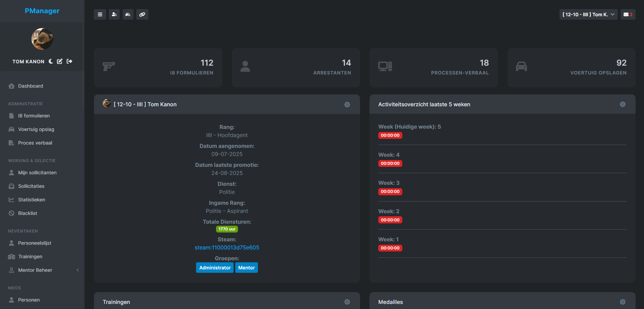Image resolution: width=644 pixels, height=309 pixels.
Task: Open the Tom K. account dropdown
Action: 588,14
